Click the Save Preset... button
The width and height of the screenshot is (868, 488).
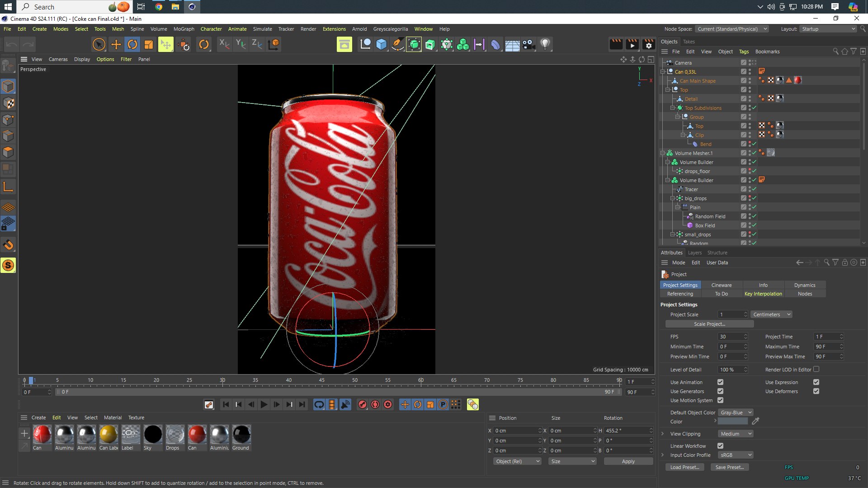click(x=730, y=467)
